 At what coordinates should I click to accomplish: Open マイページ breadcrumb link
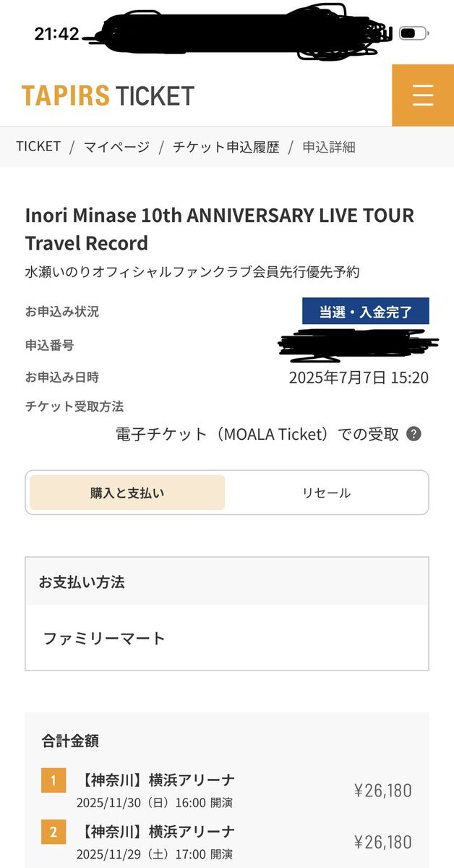[116, 147]
